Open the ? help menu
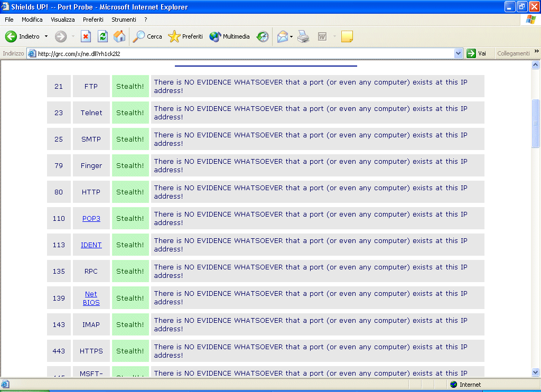Screen dimensions: 541x392 point(146,20)
